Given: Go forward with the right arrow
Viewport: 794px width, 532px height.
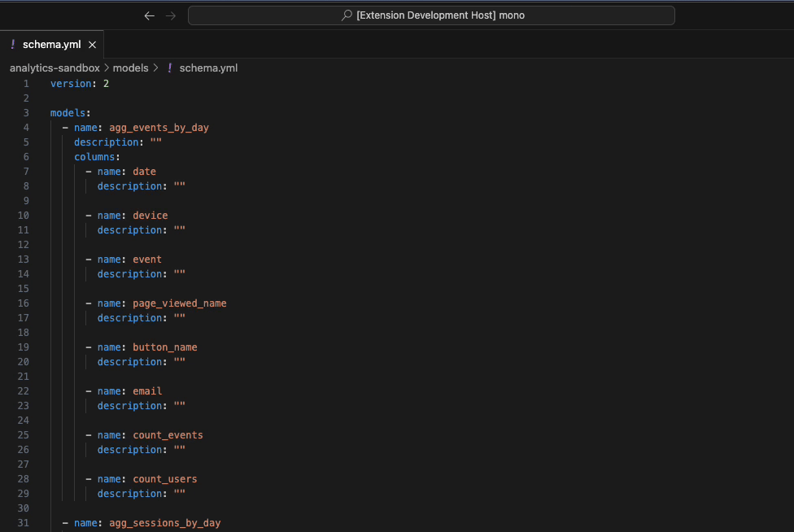Looking at the screenshot, I should click(171, 15).
